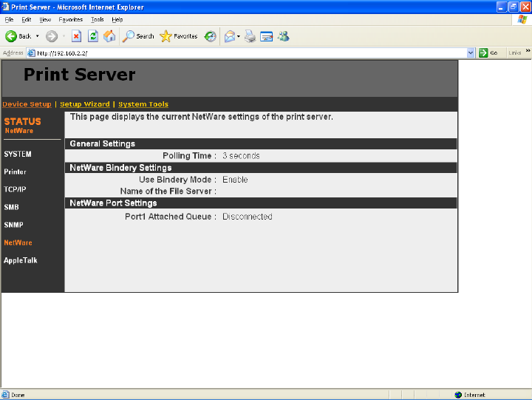
Task: Click the Back arrow button
Action: click(18, 36)
